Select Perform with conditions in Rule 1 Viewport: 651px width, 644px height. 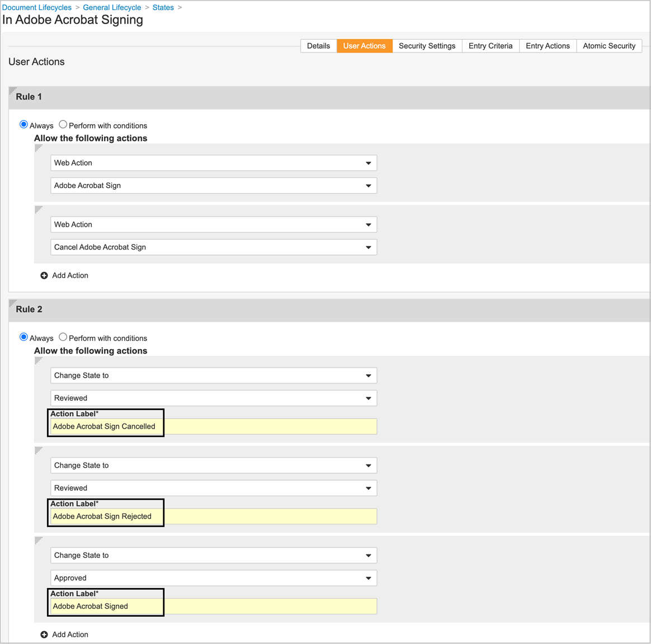(63, 124)
